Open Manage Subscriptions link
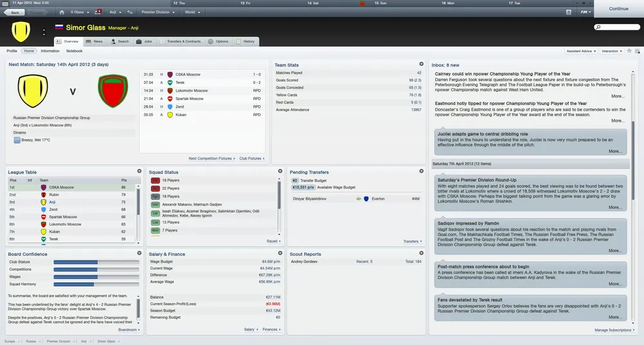 click(x=614, y=330)
